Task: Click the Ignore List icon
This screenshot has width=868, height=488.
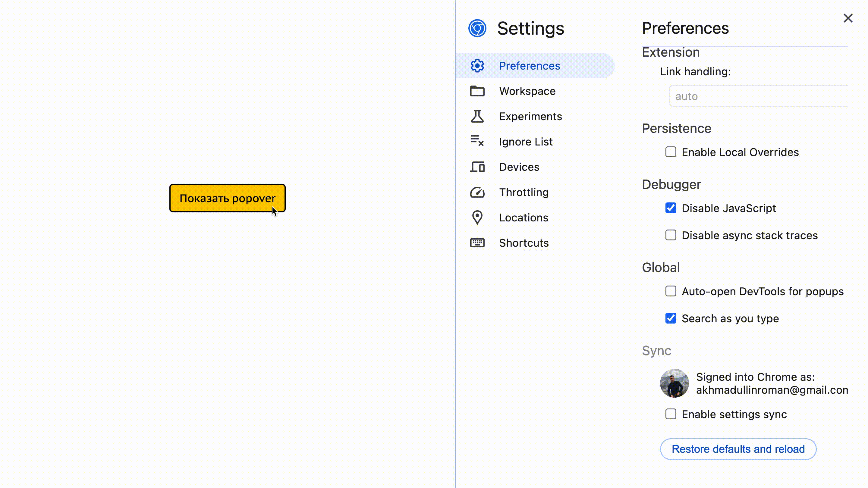Action: [x=477, y=142]
